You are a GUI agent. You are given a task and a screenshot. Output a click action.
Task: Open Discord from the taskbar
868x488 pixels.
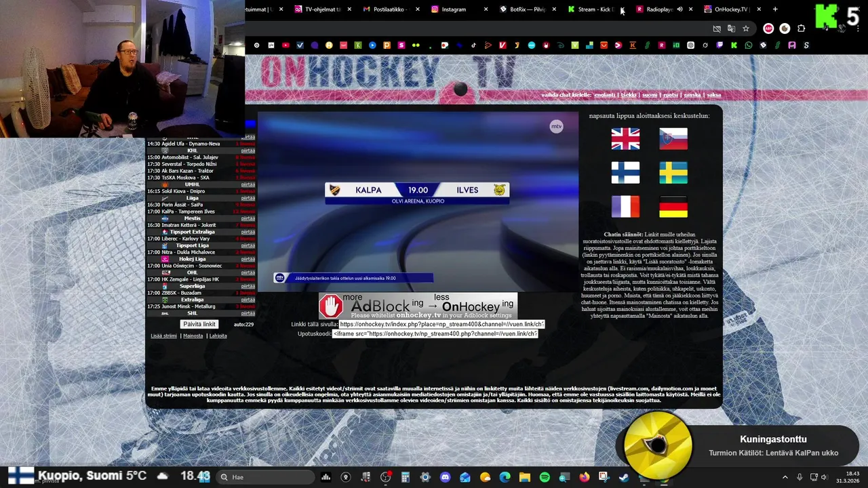click(446, 477)
